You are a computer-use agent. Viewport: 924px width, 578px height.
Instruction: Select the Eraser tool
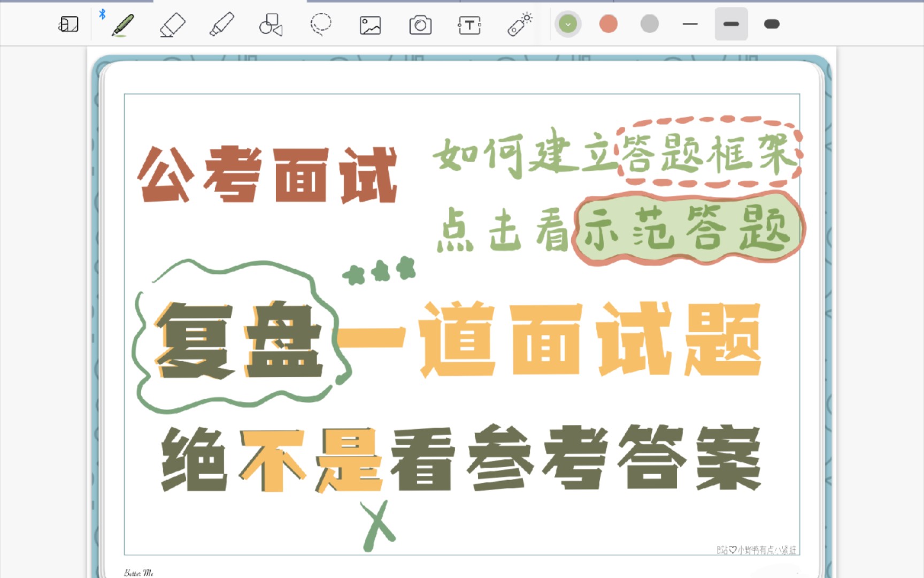(x=172, y=25)
